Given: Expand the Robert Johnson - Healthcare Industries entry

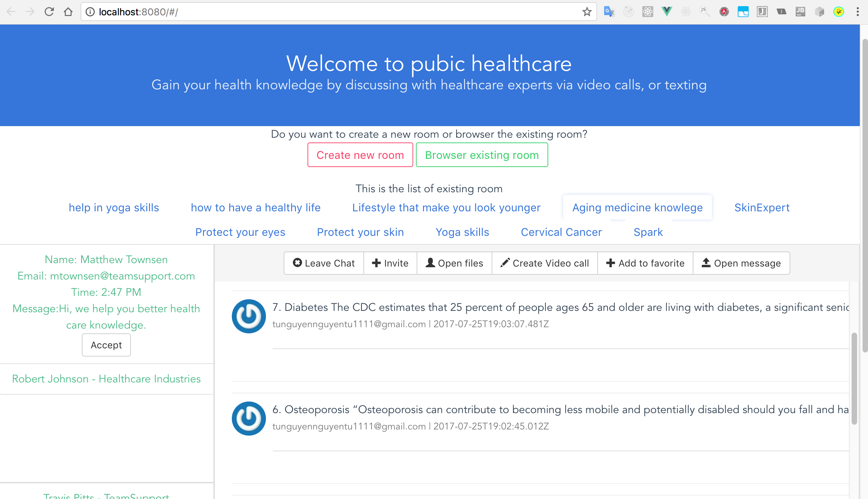Looking at the screenshot, I should [x=106, y=379].
